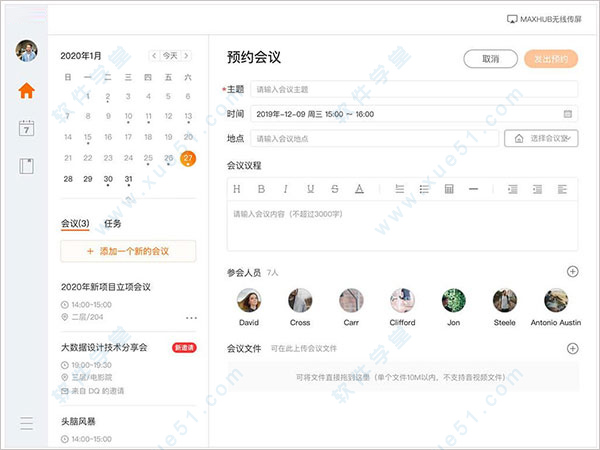Click the 二层/204 location text

[x=87, y=317]
